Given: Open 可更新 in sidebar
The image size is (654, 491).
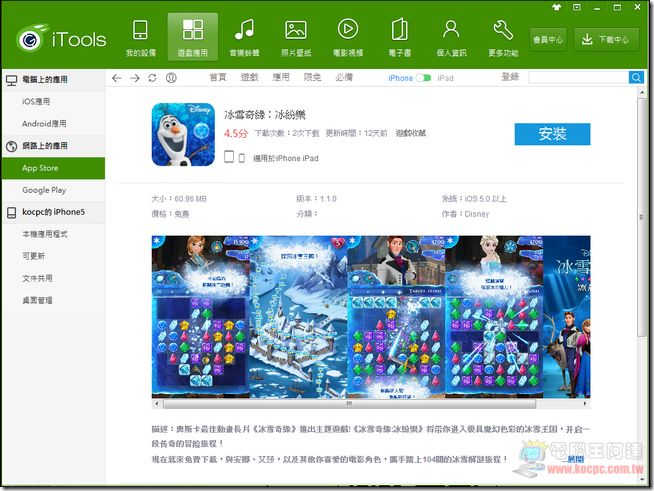Looking at the screenshot, I should point(53,256).
